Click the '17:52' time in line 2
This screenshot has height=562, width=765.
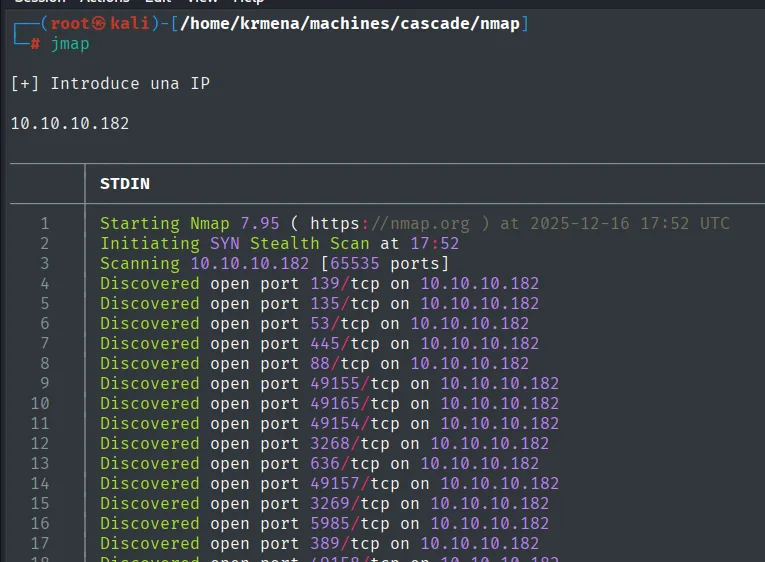point(435,243)
